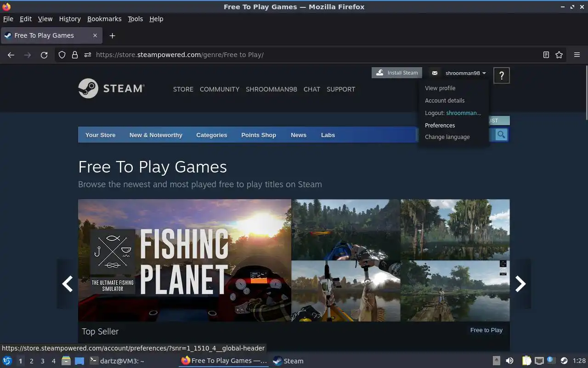This screenshot has width=588, height=368.
Task: Open the Steam notifications envelope icon
Action: tap(435, 73)
